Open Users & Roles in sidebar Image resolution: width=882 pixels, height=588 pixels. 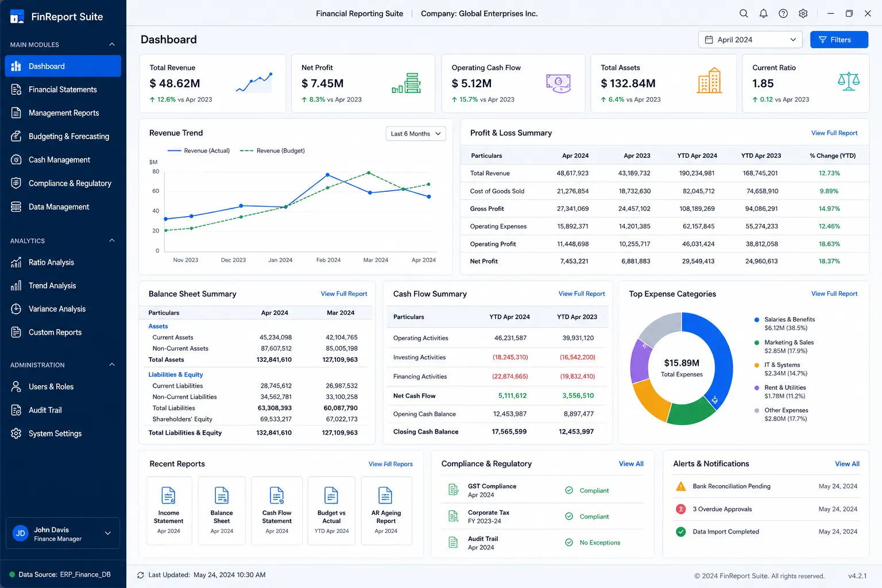pos(63,387)
